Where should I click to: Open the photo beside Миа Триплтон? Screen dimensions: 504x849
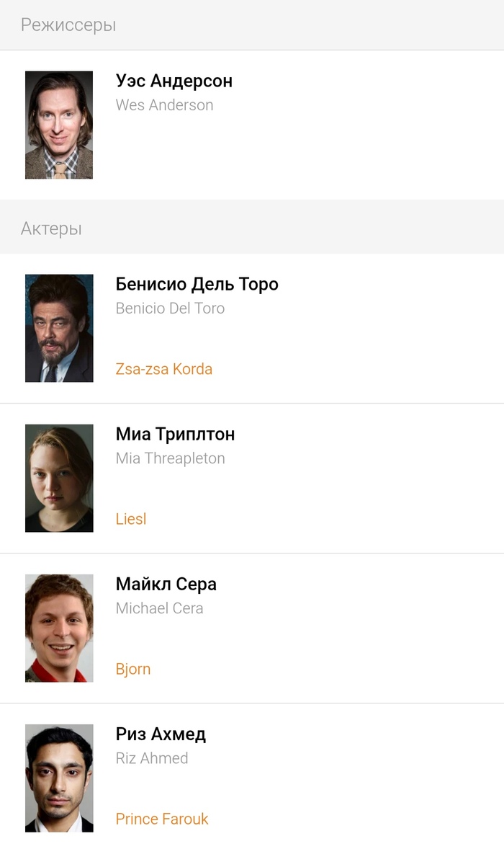coord(59,478)
